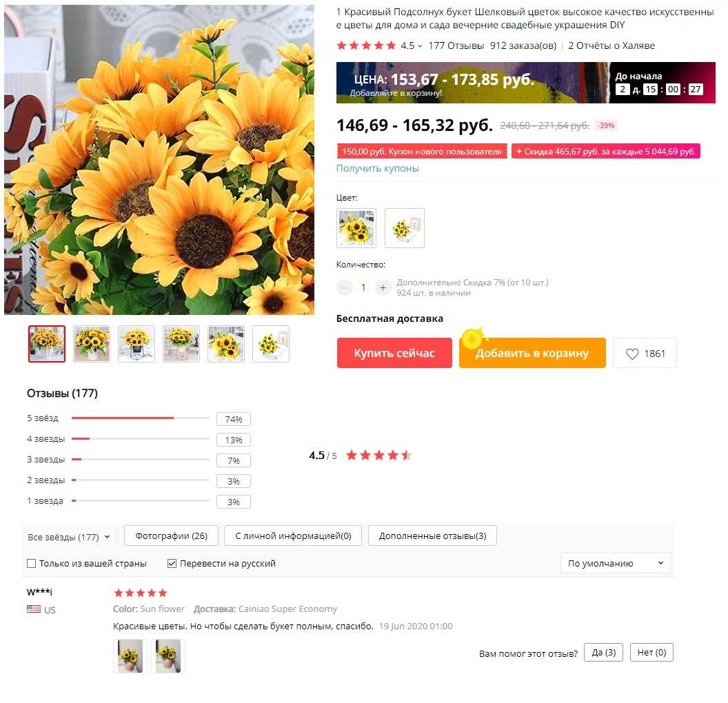
Task: Decrease quantity with the minus button
Action: click(344, 287)
